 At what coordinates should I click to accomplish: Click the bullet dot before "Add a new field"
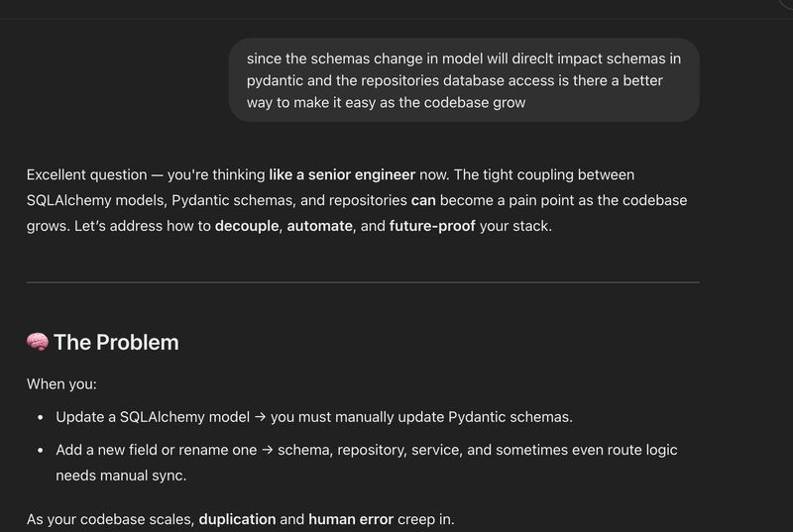tap(40, 450)
